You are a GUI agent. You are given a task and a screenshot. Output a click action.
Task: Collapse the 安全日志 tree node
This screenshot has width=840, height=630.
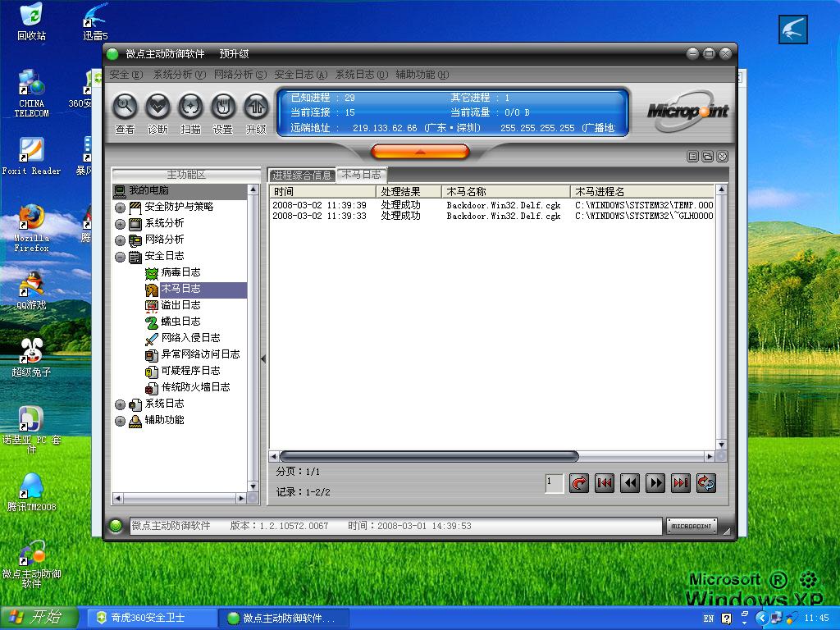point(120,257)
